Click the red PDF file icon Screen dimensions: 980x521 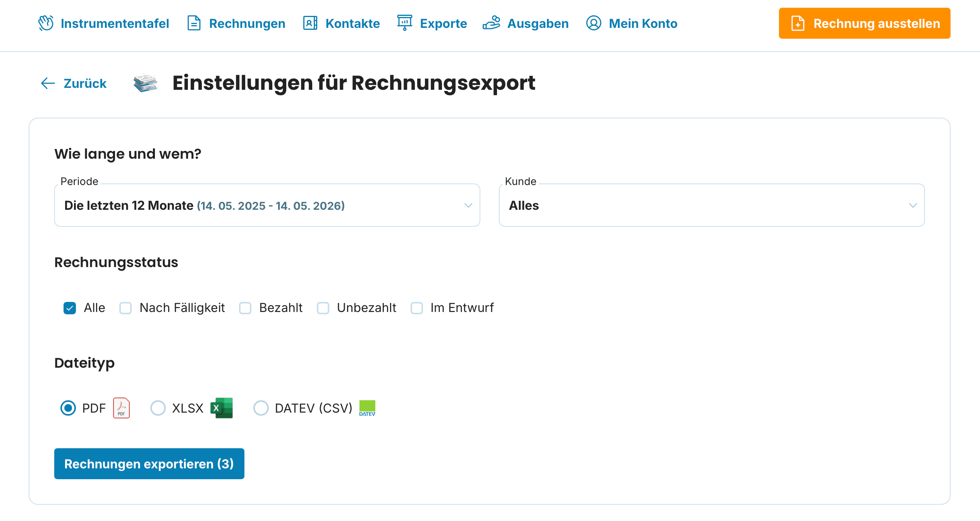121,408
